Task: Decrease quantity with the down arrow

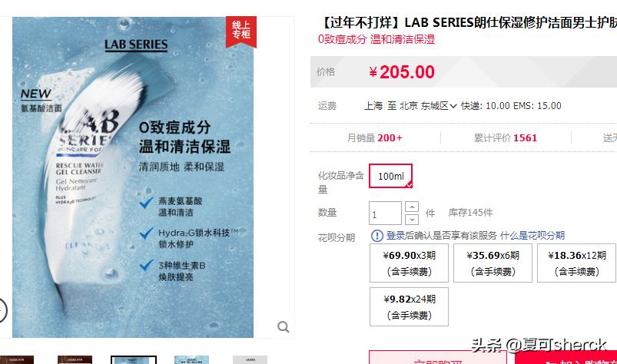Action: click(412, 220)
